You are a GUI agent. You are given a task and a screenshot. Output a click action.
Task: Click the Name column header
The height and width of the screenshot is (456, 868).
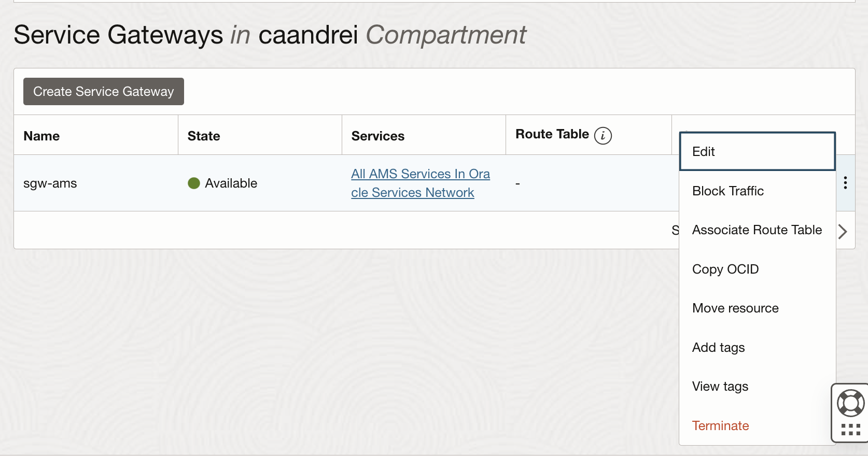(41, 136)
